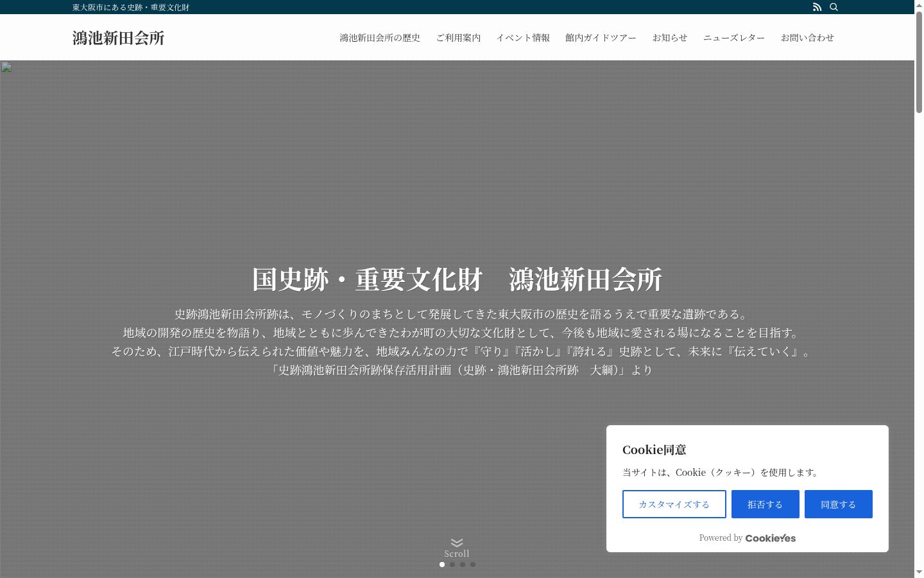924x578 pixels.
Task: Click the text 当サイトは、Cookie（クッキー）を使用します。
Action: click(722, 472)
